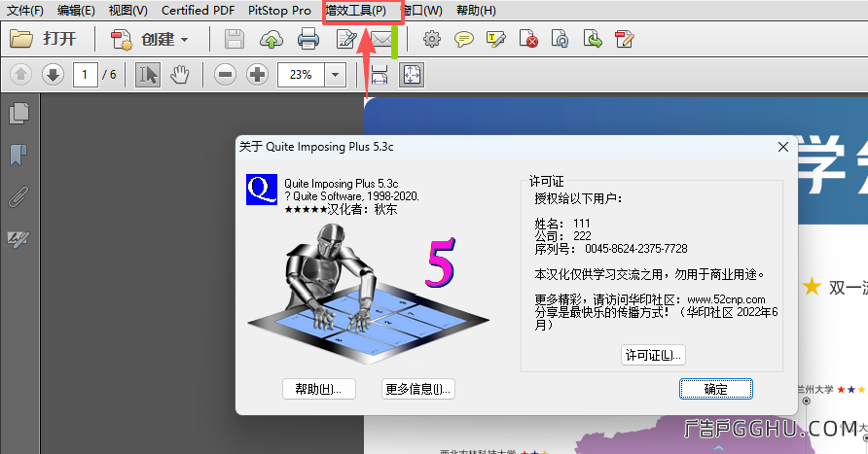This screenshot has height=454, width=868.
Task: Close the Quite Imposing about dialog
Action: tap(781, 147)
